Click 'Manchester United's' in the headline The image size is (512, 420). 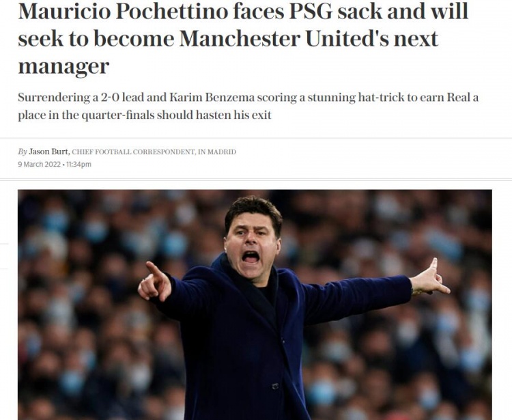click(x=284, y=38)
